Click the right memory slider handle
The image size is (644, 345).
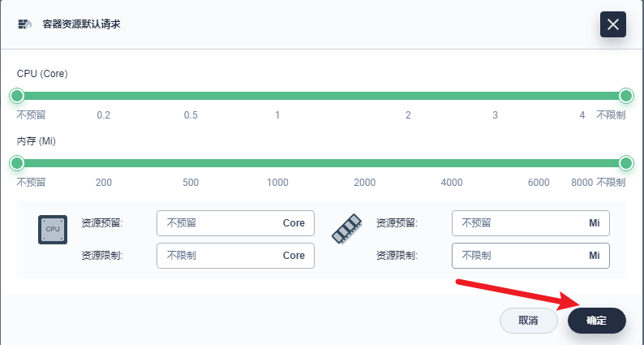pos(626,163)
